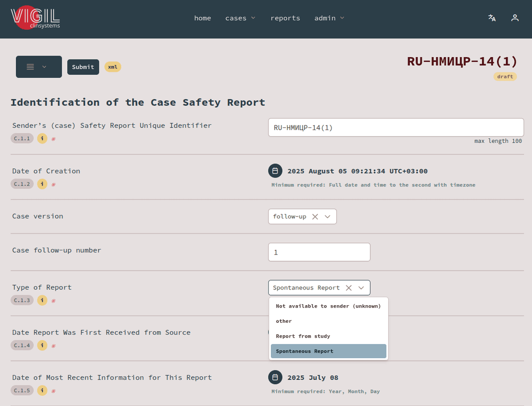Click the info icon for C.1.2
The height and width of the screenshot is (406, 532).
[42, 184]
